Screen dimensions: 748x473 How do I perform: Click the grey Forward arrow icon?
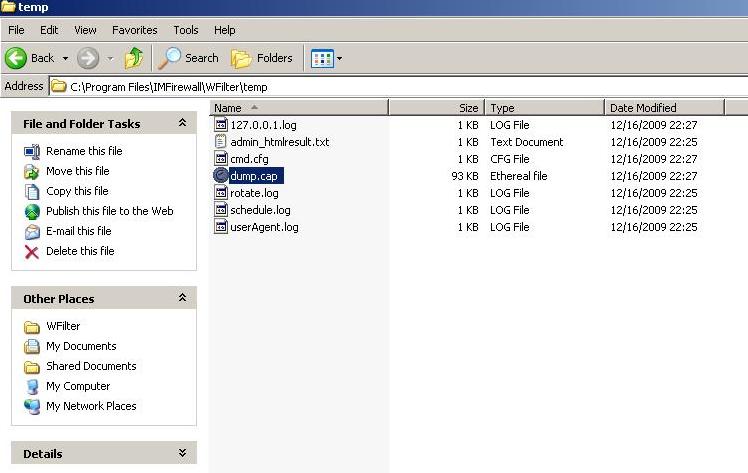point(88,58)
